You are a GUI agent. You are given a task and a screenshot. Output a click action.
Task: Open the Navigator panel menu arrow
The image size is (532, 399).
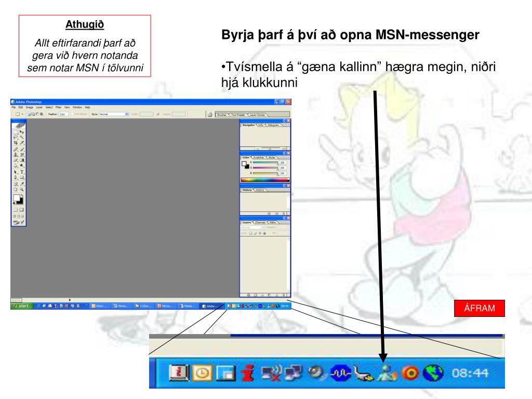tap(288, 125)
